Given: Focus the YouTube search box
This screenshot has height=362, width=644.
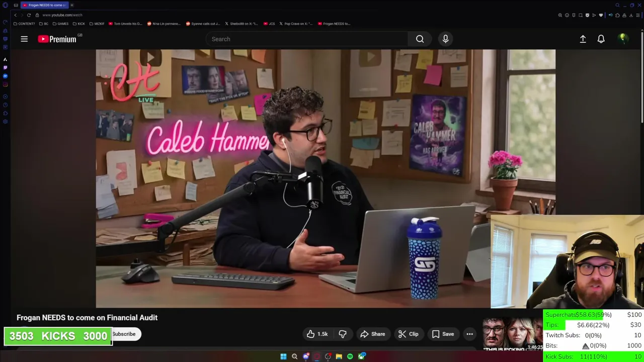Looking at the screenshot, I should point(307,39).
